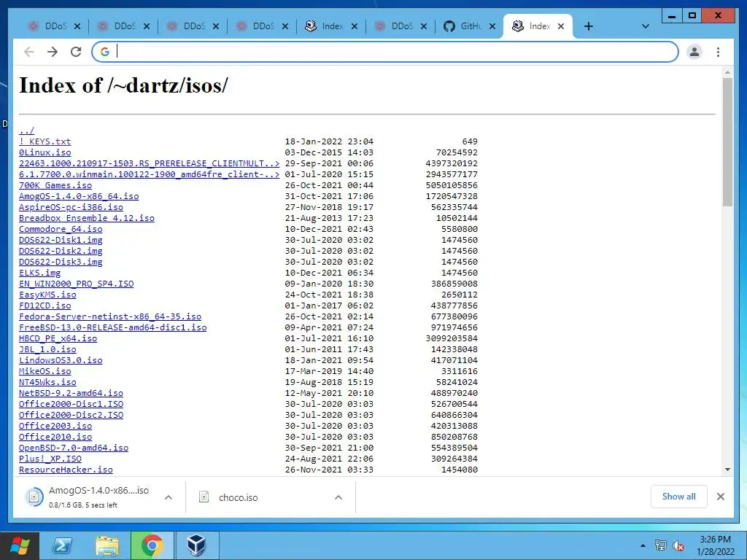Open the Windows Start button
The image size is (747, 560).
click(x=20, y=545)
